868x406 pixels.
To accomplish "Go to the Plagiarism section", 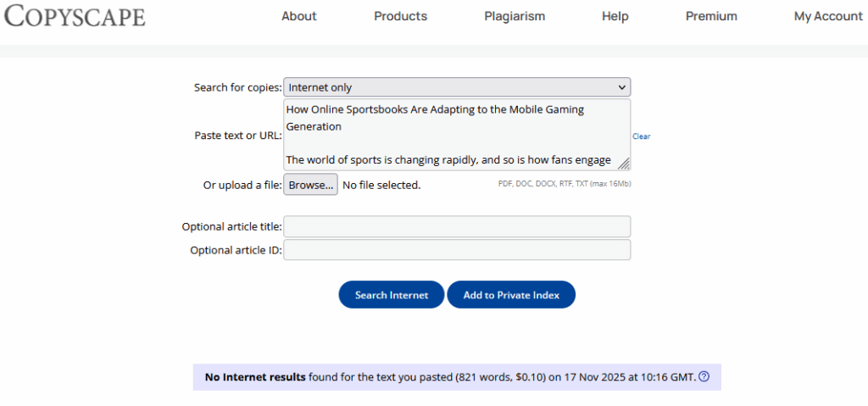I will (x=515, y=16).
